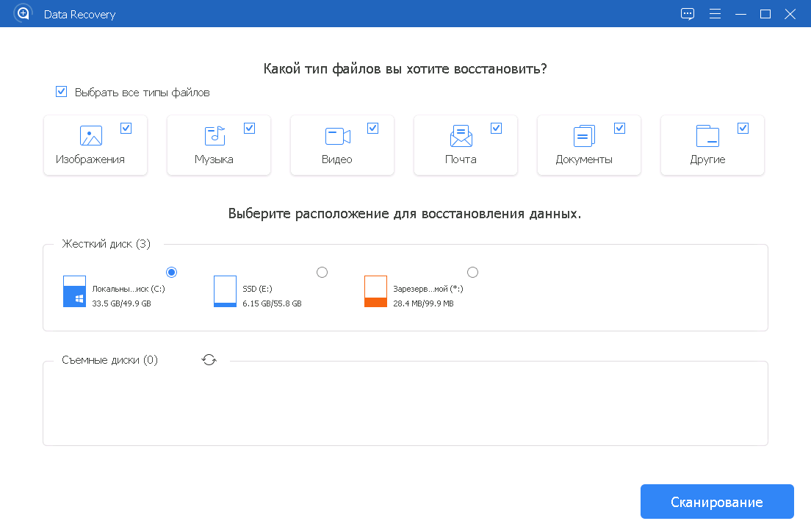Screen dimensions: 811x532
Task: Open the feedback chat icon in titlebar
Action: [688, 13]
